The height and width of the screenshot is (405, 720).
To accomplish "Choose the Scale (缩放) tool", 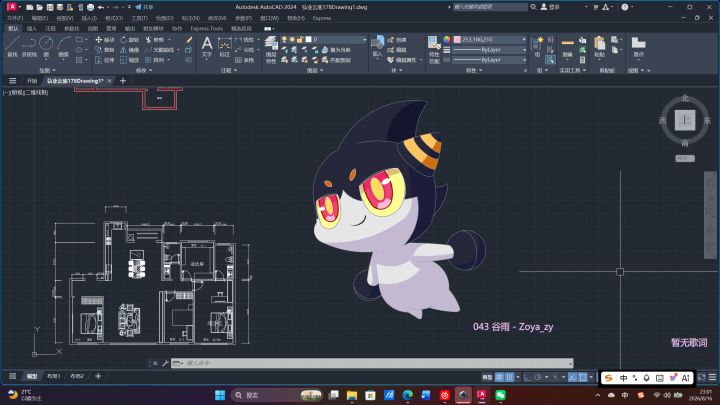I will click(129, 60).
